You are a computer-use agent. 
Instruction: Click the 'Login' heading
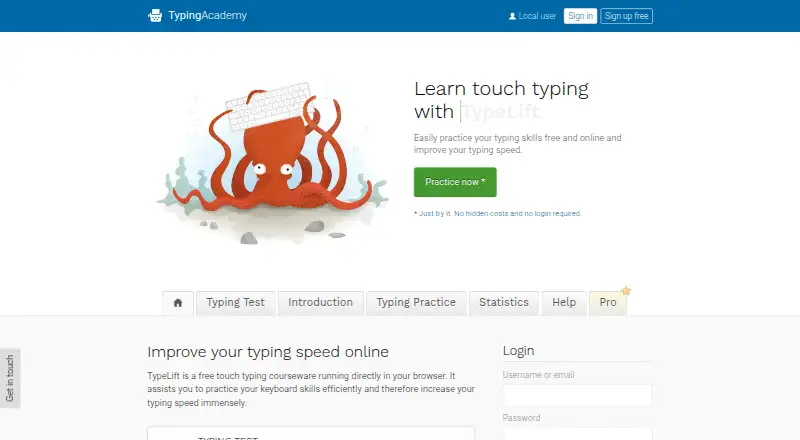(x=518, y=351)
